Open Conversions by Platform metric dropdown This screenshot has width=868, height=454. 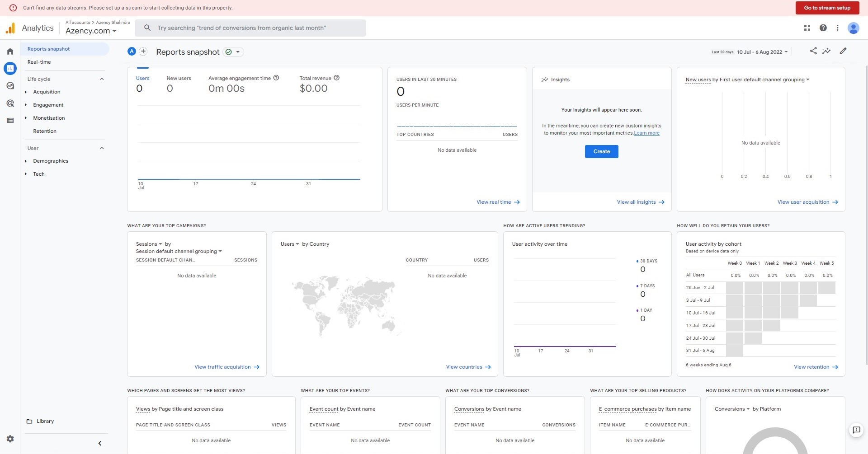732,409
